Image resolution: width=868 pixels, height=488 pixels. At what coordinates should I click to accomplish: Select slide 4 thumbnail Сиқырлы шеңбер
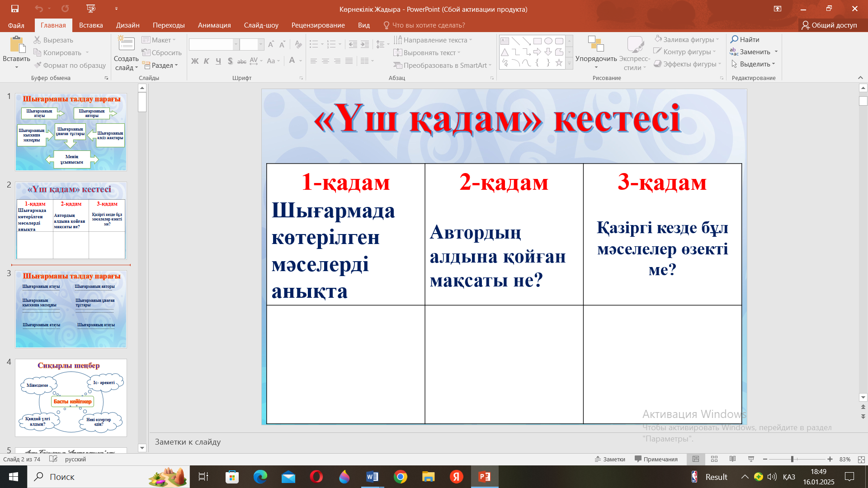pyautogui.click(x=71, y=398)
